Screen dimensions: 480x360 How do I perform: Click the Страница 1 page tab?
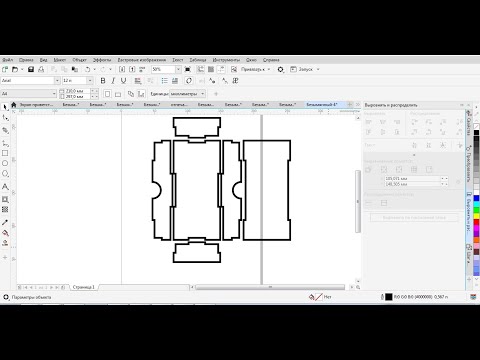point(83,287)
